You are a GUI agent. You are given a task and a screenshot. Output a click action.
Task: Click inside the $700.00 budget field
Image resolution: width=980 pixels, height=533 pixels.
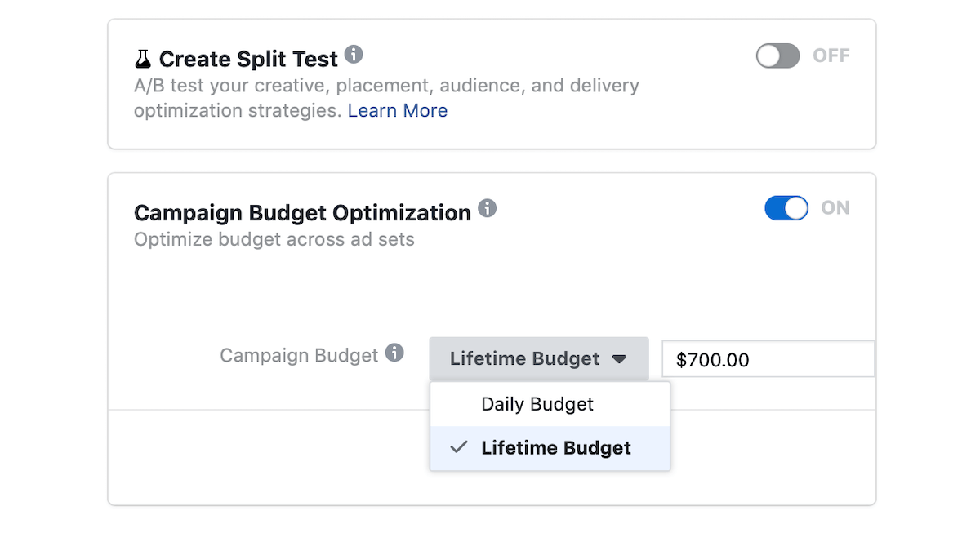(768, 358)
